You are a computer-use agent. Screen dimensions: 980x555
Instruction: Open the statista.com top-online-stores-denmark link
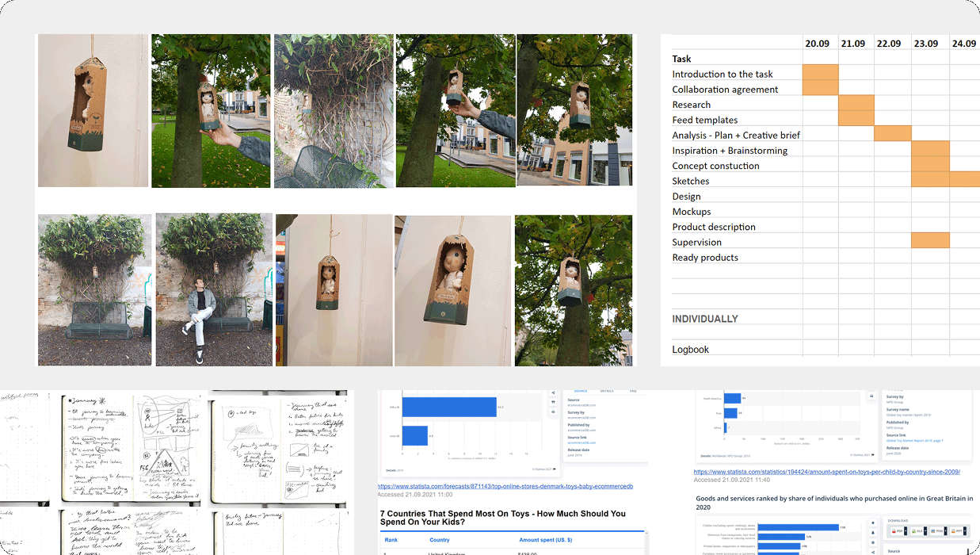coord(505,486)
